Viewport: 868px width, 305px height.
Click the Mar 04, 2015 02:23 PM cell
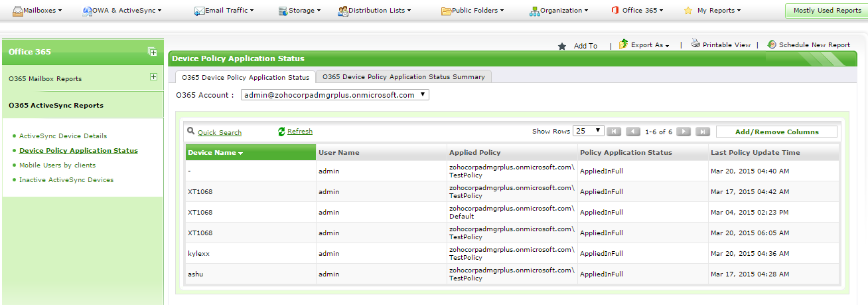click(x=774, y=212)
